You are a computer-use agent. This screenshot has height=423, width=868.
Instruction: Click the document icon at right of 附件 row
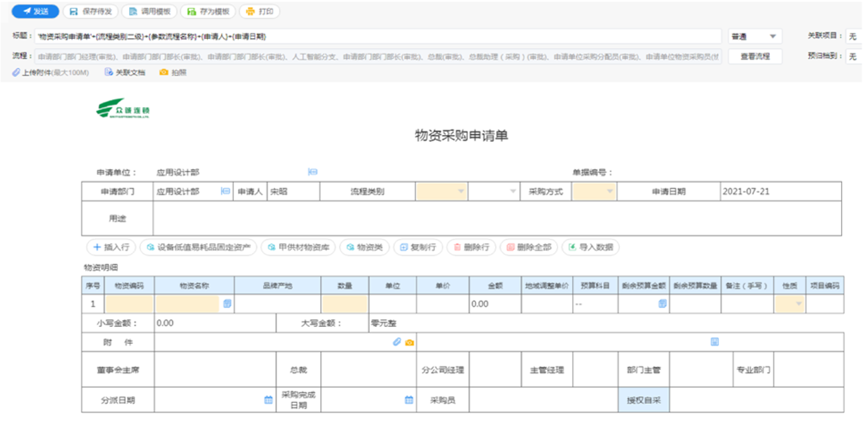(x=715, y=342)
